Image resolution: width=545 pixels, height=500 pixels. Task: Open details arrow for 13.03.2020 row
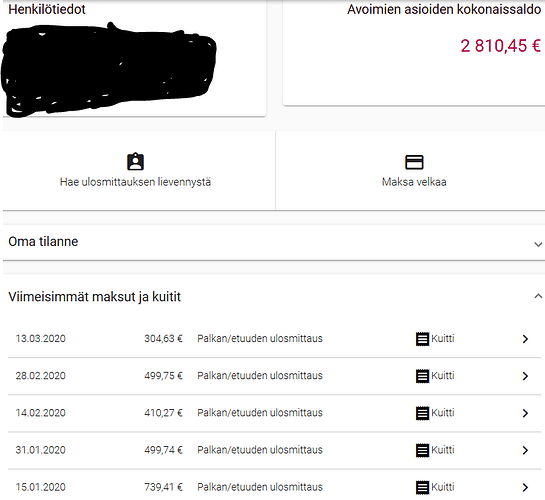click(x=525, y=339)
